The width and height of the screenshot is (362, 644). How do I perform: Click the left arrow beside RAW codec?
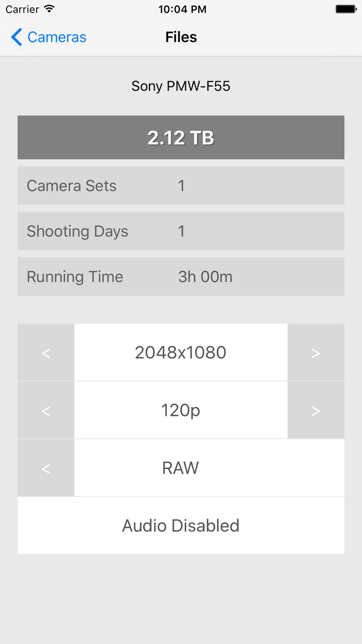point(46,467)
